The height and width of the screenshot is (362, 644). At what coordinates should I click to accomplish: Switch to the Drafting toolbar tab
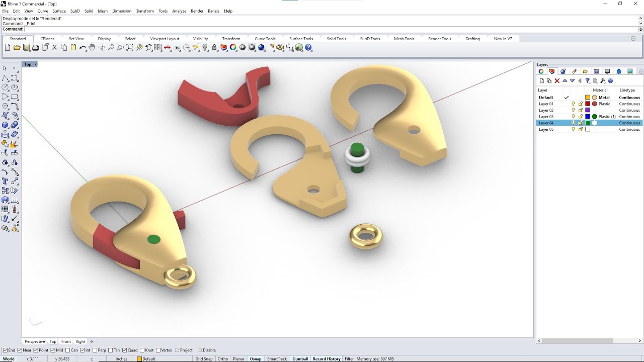(472, 39)
